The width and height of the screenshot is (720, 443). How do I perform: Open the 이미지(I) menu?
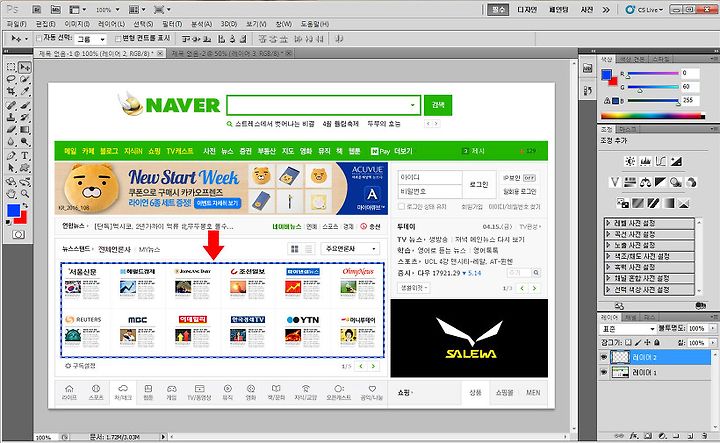coord(77,24)
